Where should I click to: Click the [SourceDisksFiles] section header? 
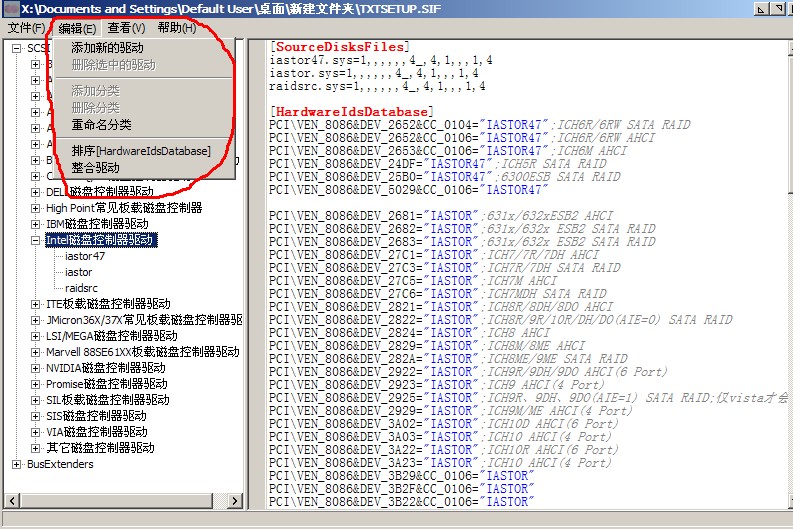pos(339,47)
